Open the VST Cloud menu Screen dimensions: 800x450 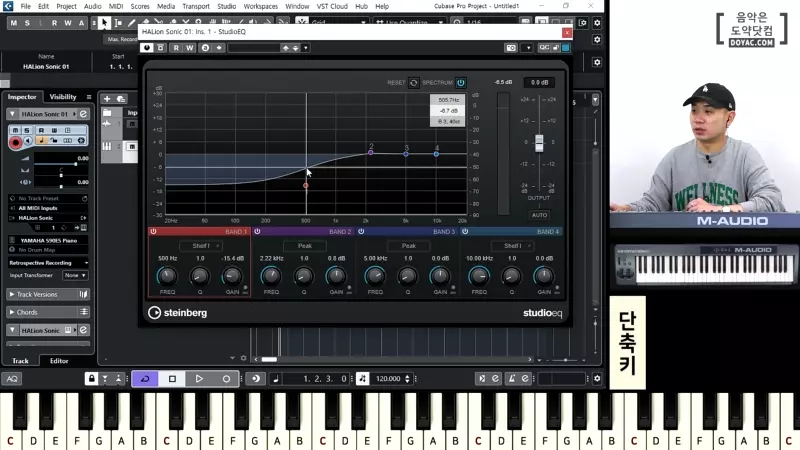332,6
